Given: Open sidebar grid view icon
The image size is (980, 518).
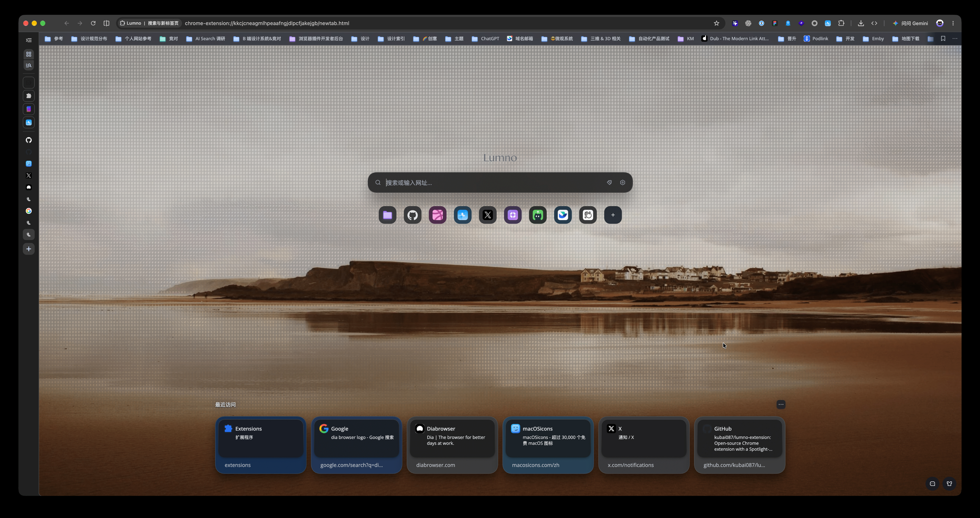Looking at the screenshot, I should pos(28,54).
